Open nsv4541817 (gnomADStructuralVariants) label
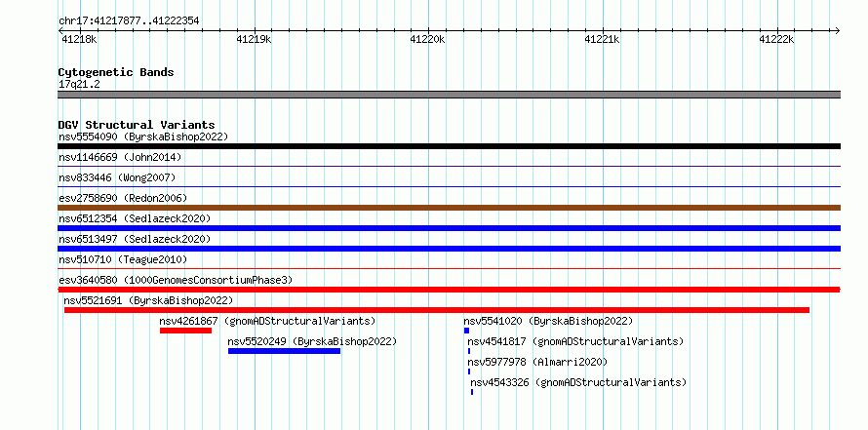 point(575,341)
